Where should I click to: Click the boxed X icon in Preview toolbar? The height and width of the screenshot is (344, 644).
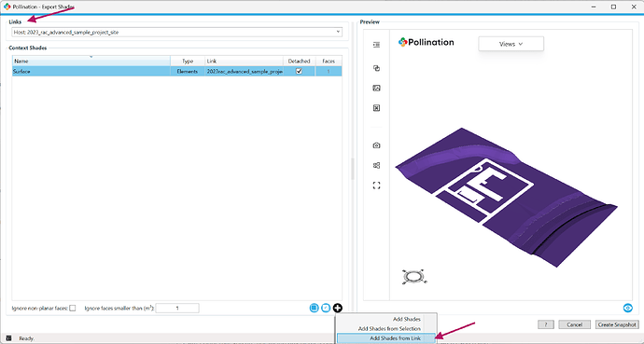(x=376, y=108)
